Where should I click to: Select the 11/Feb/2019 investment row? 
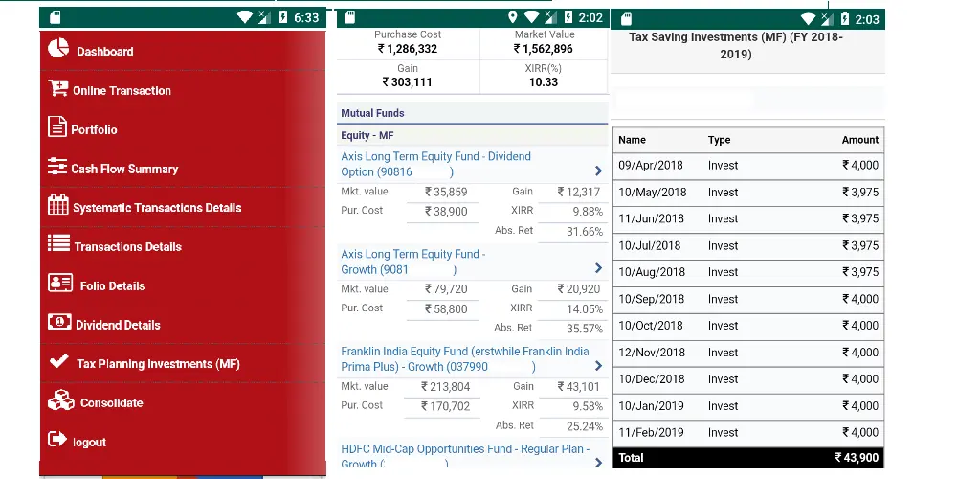[748, 433]
